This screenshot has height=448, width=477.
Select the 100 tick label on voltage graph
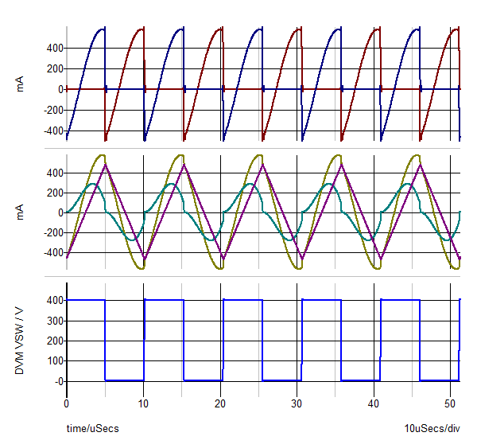pyautogui.click(x=54, y=361)
